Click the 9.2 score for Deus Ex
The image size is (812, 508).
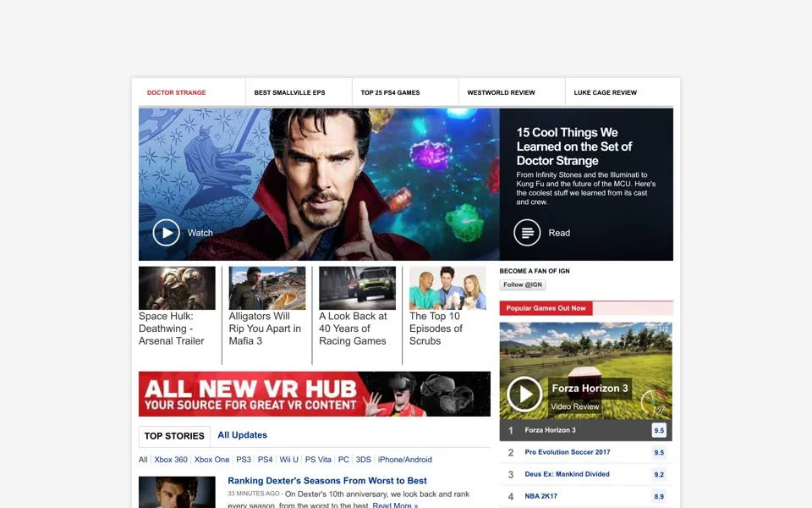point(659,474)
